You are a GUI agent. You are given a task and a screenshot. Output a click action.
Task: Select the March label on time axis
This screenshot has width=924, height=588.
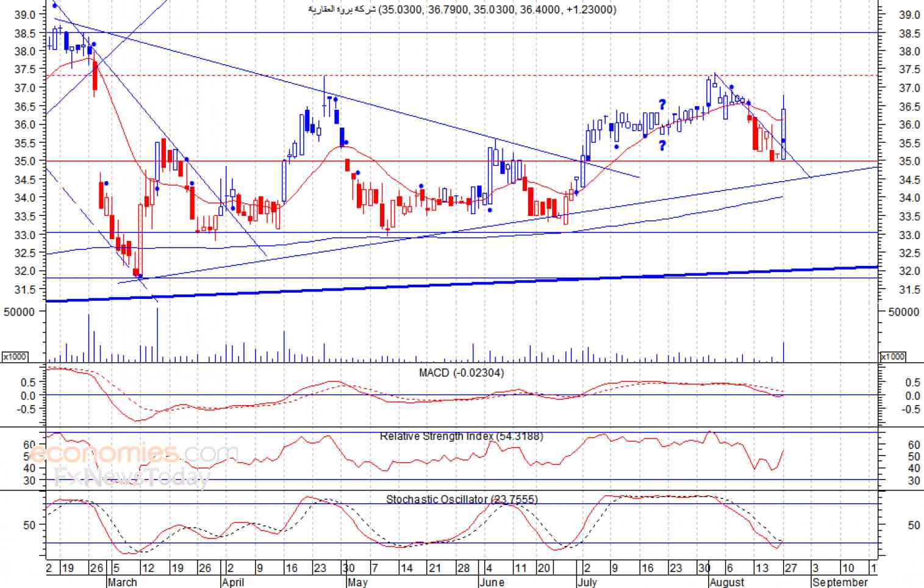[122, 582]
